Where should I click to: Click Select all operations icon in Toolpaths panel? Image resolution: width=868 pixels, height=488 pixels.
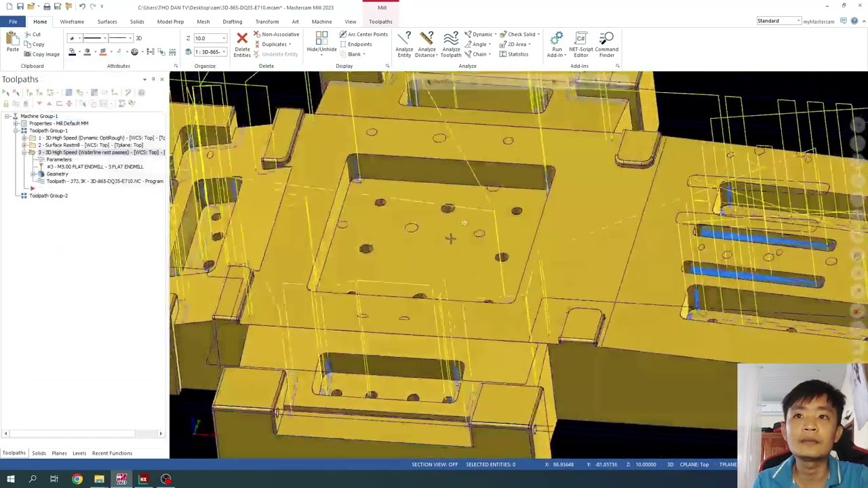tap(7, 92)
